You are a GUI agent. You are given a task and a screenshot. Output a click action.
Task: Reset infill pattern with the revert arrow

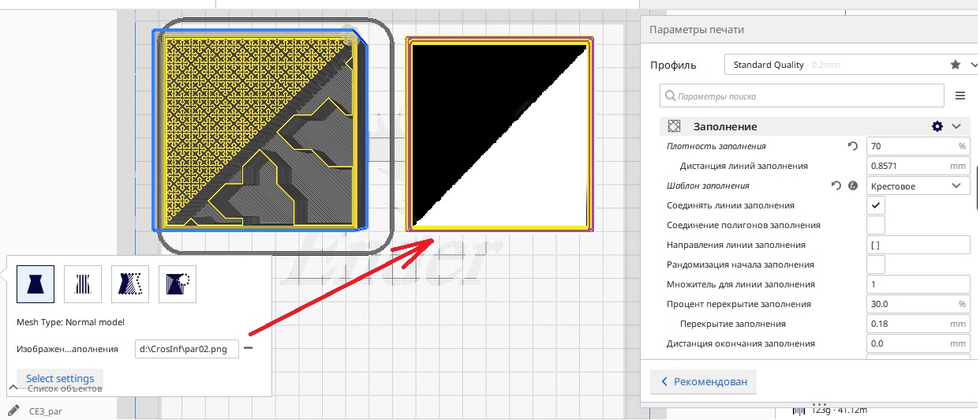click(836, 186)
